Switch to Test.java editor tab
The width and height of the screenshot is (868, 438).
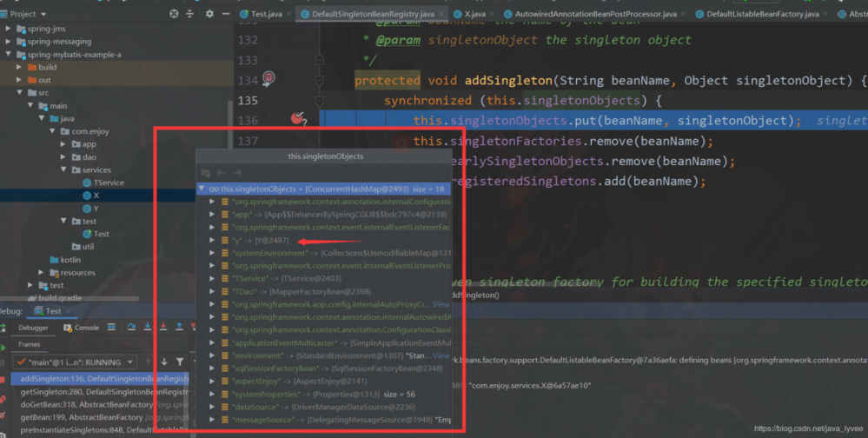point(266,14)
